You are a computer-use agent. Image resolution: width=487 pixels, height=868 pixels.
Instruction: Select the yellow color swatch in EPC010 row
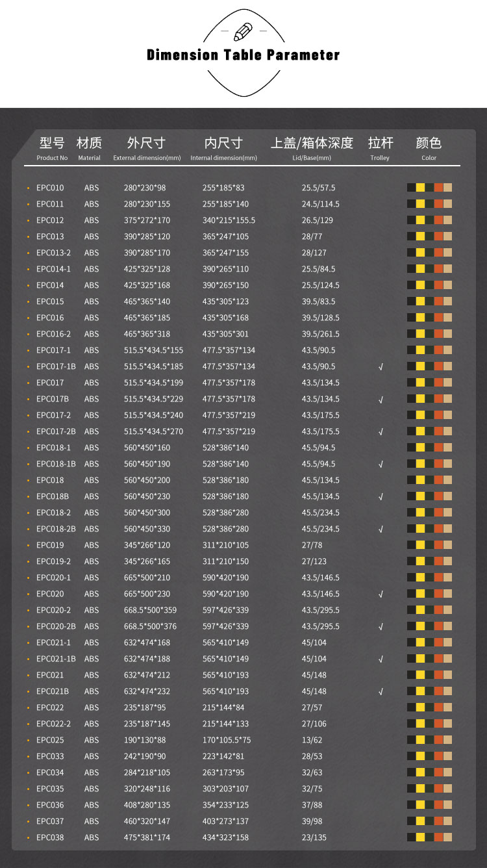point(421,188)
